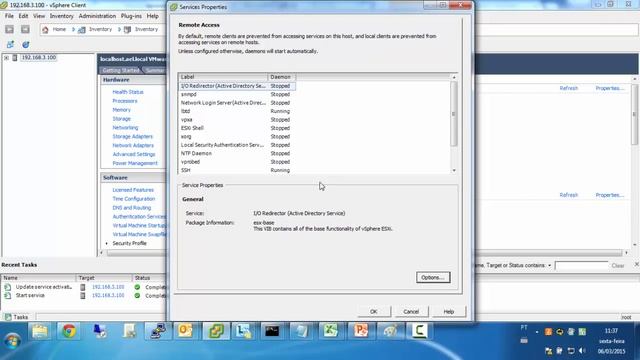Open the Edit menu
The image size is (640, 360).
point(23,16)
